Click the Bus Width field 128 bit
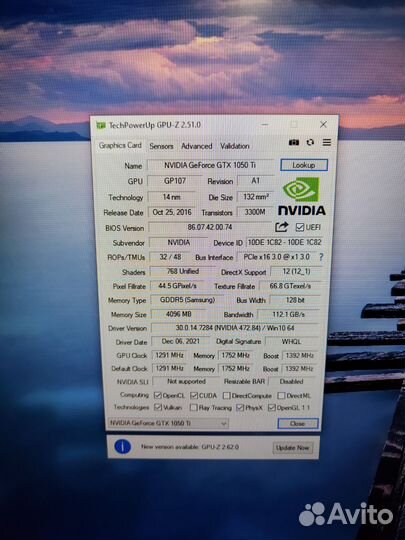The width and height of the screenshot is (405, 540). [295, 300]
